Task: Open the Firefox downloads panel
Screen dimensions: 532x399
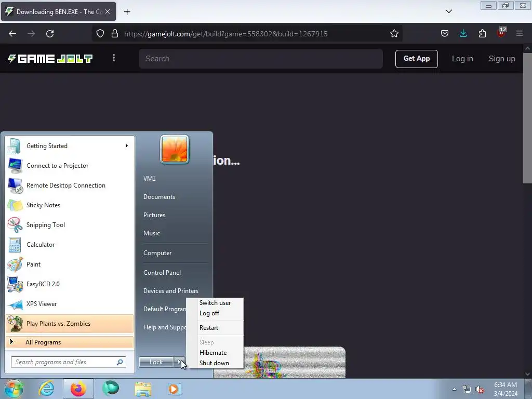Action: click(463, 34)
